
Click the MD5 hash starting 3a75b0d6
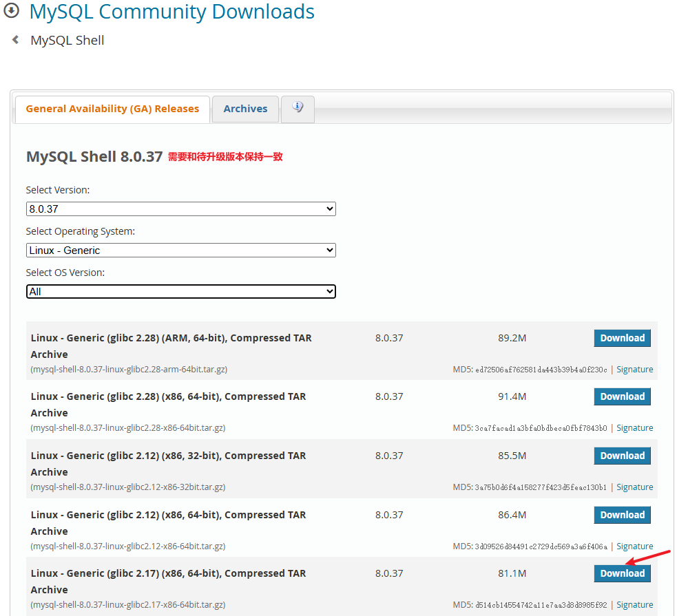[x=541, y=487]
